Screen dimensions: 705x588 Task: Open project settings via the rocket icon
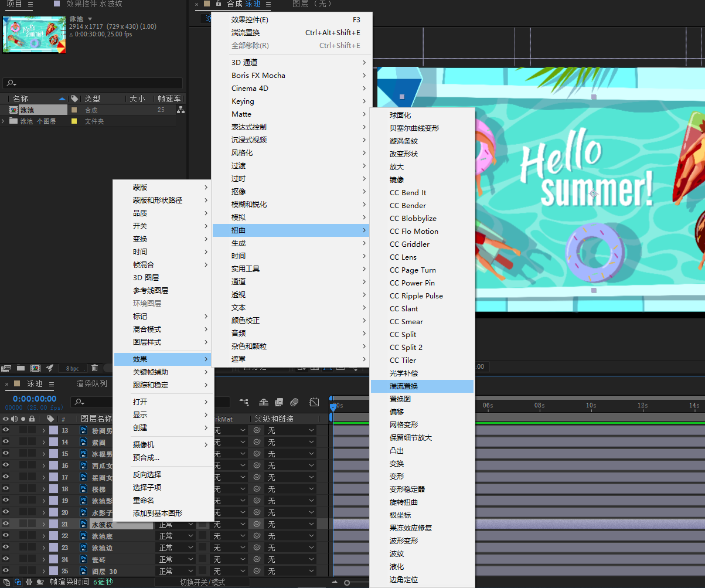tap(50, 368)
